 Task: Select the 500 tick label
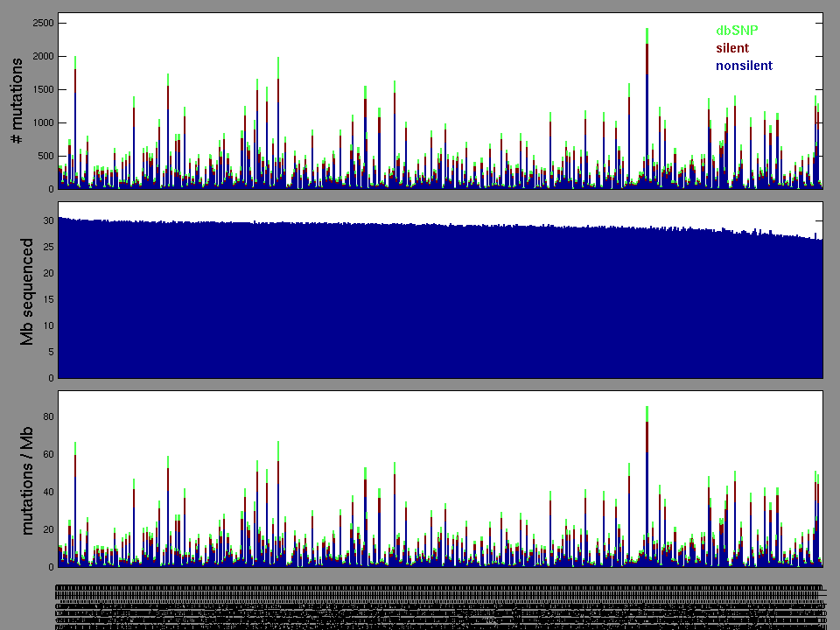pos(44,156)
